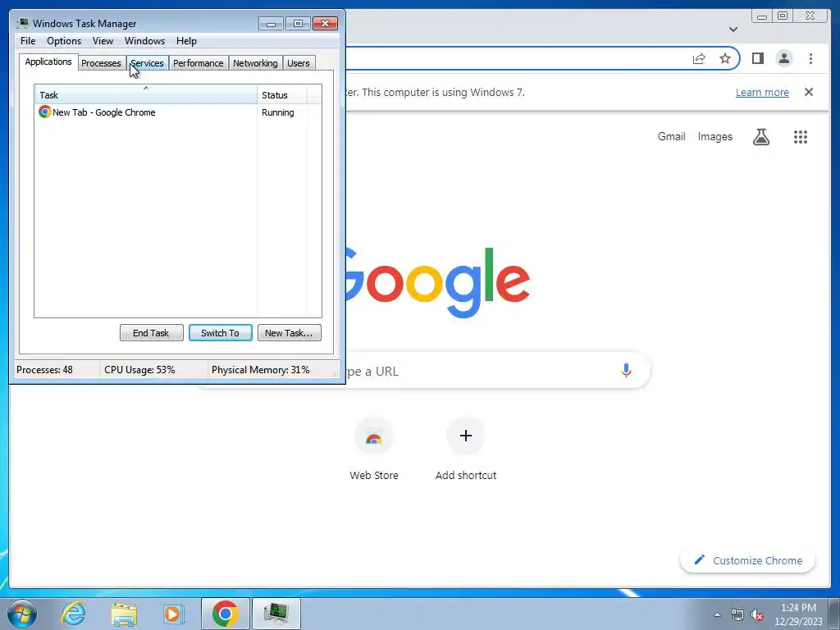This screenshot has height=630, width=840.
Task: Click the Chrome icon in task list row
Action: [44, 112]
